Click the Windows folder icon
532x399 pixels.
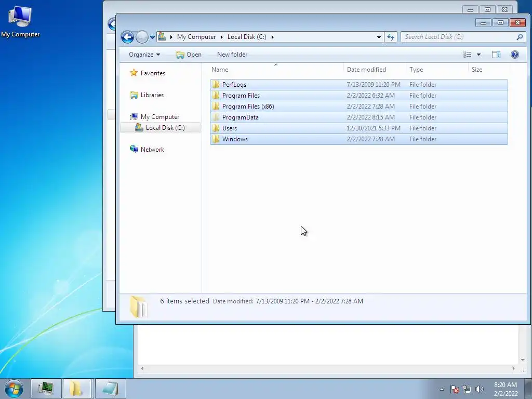[x=216, y=139]
